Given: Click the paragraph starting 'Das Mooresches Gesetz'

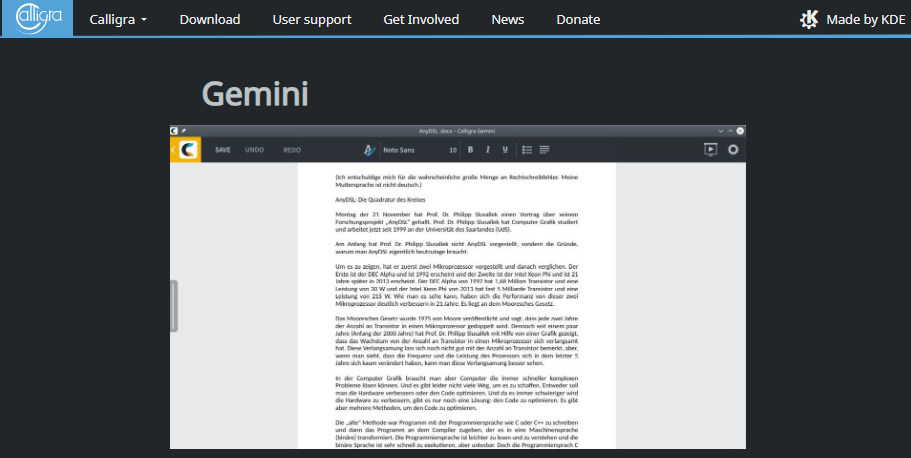Looking at the screenshot, I should [x=457, y=341].
